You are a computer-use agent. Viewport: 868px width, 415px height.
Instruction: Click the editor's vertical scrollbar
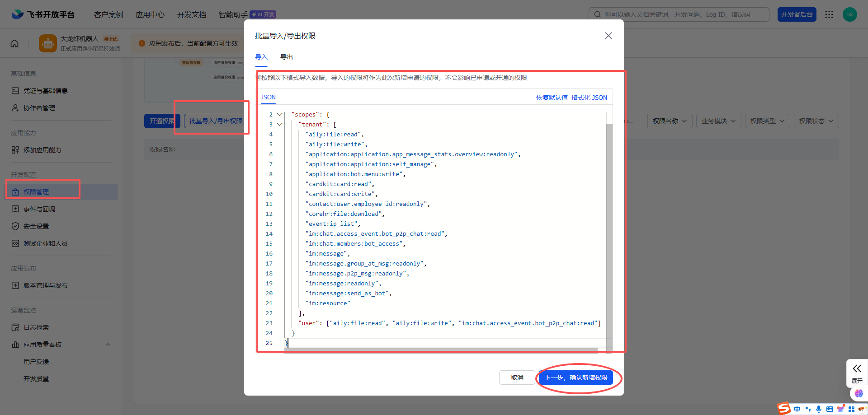click(609, 226)
